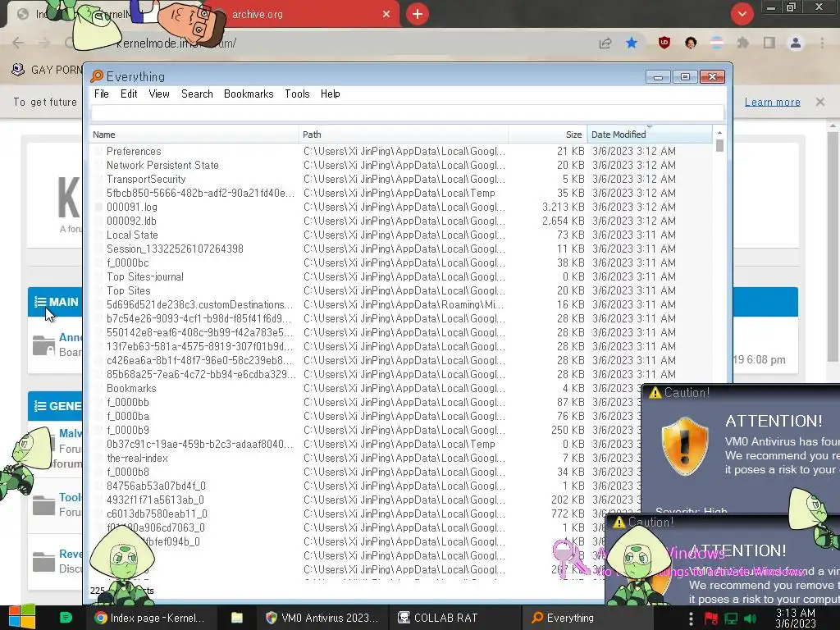
Task: Toggle the Chrome side panel icon
Action: pyautogui.click(x=769, y=43)
